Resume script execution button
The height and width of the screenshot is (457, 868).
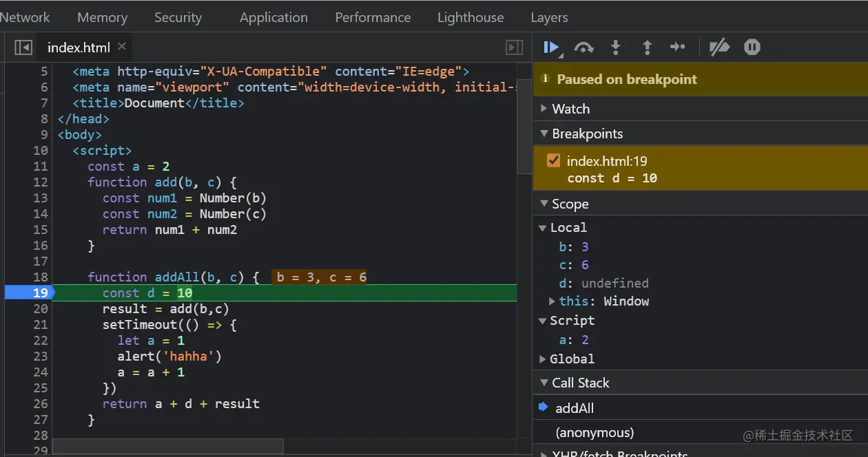pos(550,47)
